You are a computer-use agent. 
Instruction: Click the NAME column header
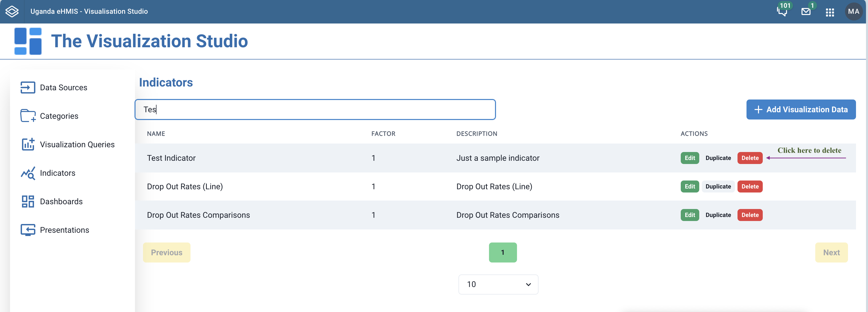[156, 134]
